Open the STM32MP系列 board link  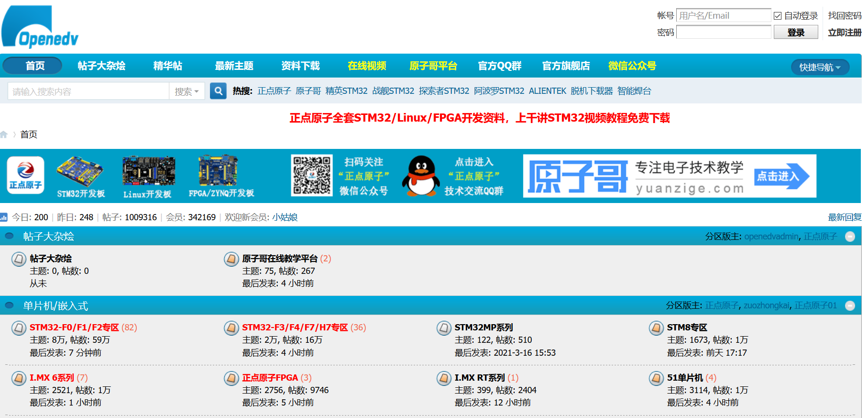(483, 328)
